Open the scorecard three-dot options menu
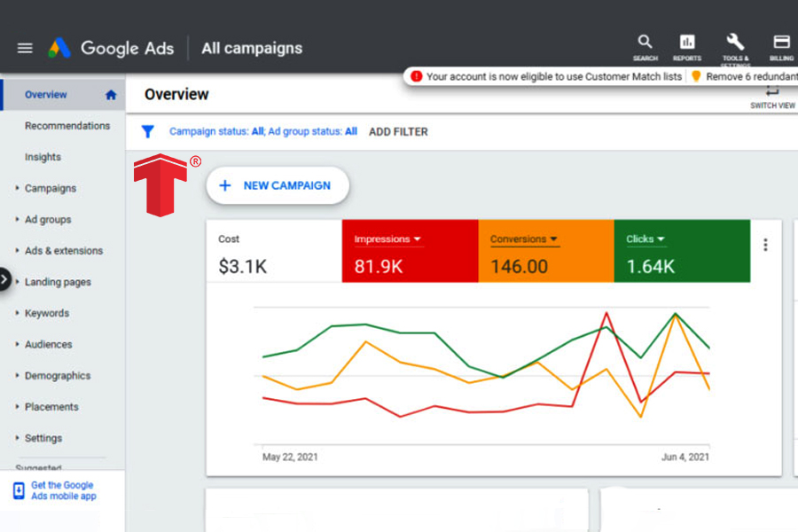The width and height of the screenshot is (798, 532). pos(765,245)
